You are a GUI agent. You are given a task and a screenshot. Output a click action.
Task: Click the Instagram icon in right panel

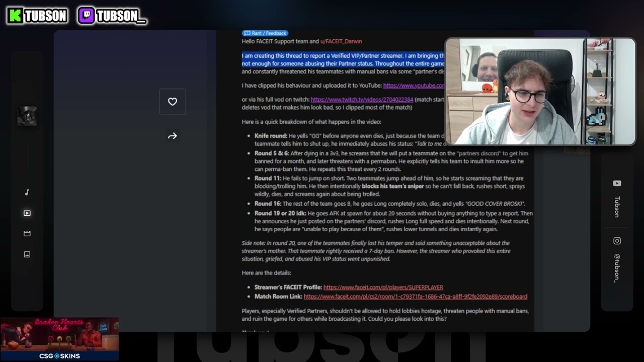point(617,241)
